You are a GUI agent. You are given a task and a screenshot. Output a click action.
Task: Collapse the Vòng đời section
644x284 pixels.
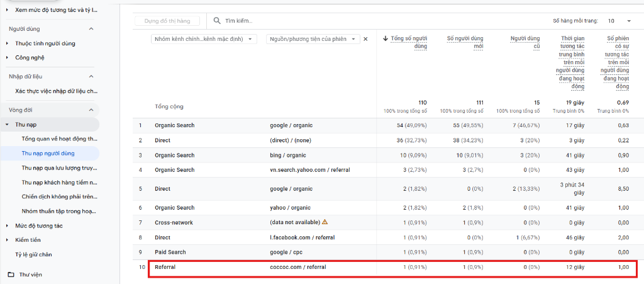pyautogui.click(x=91, y=110)
